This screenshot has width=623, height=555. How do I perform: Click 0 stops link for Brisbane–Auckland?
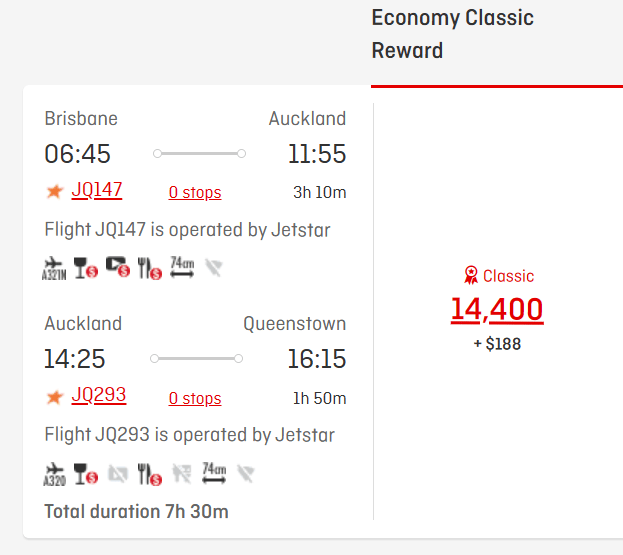coord(195,192)
